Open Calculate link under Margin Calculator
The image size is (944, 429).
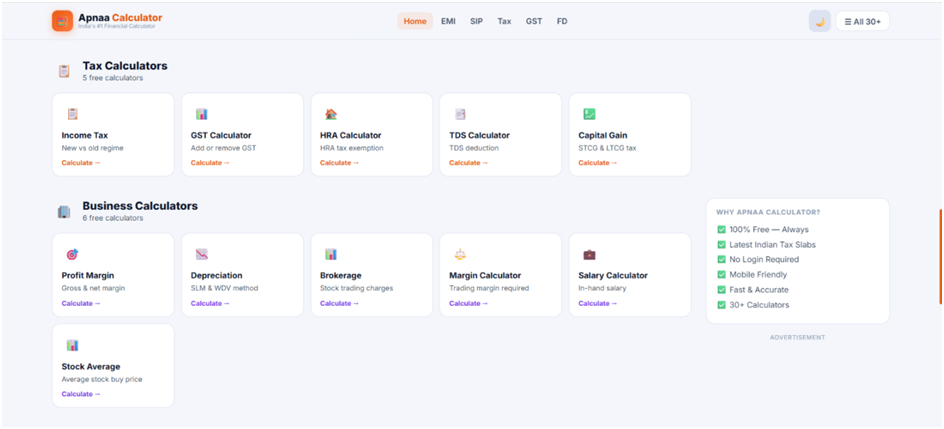pyautogui.click(x=468, y=303)
